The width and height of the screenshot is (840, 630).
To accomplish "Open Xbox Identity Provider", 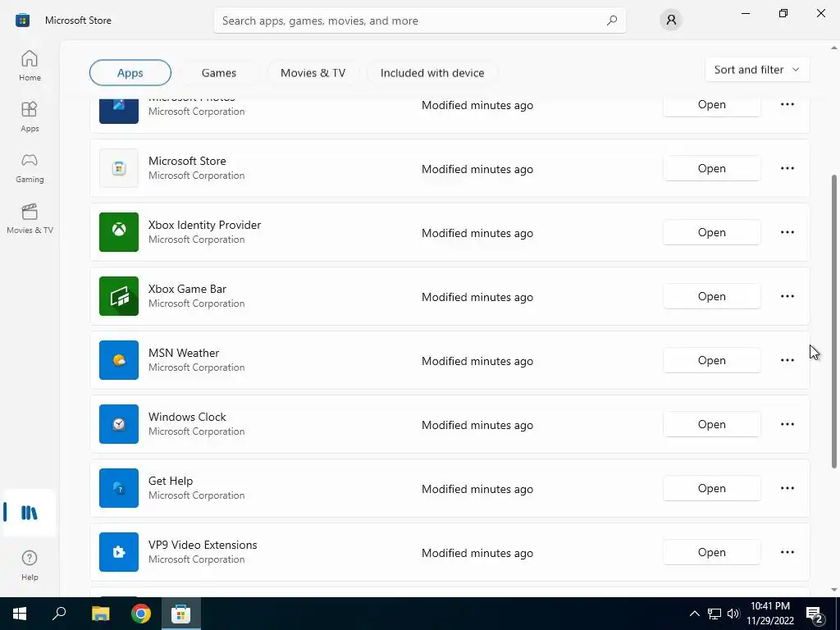I will point(711,232).
